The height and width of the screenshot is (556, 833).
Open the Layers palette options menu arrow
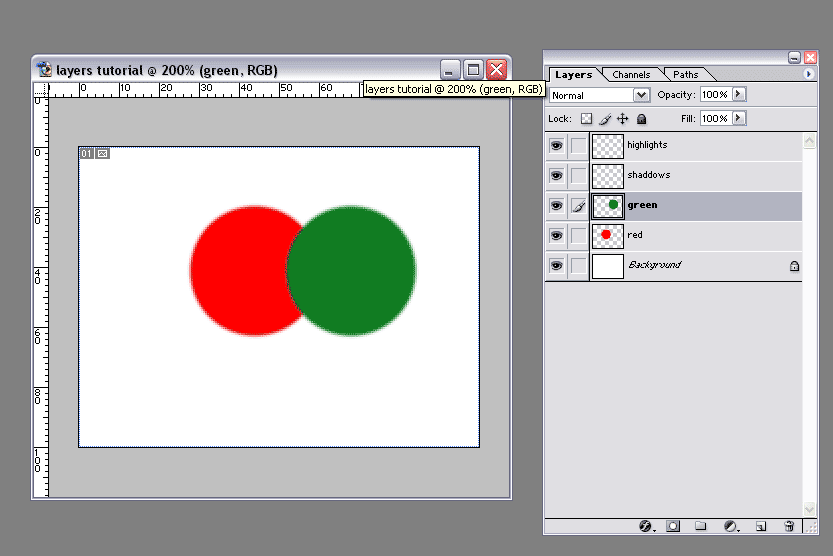[808, 74]
